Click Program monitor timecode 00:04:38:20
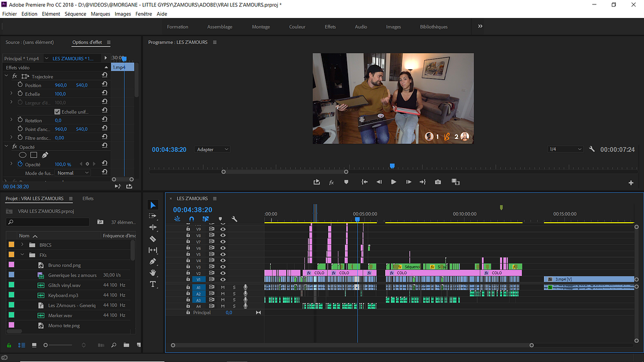This screenshot has height=362, width=644. coord(169,149)
